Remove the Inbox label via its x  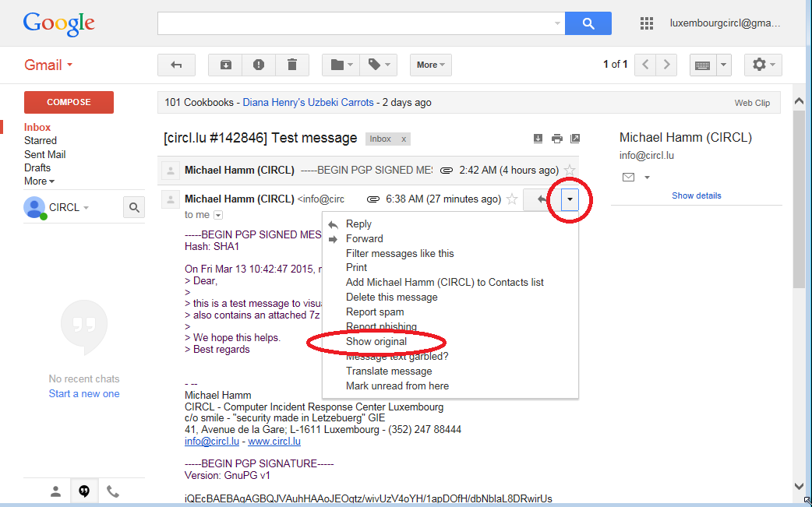[x=404, y=139]
